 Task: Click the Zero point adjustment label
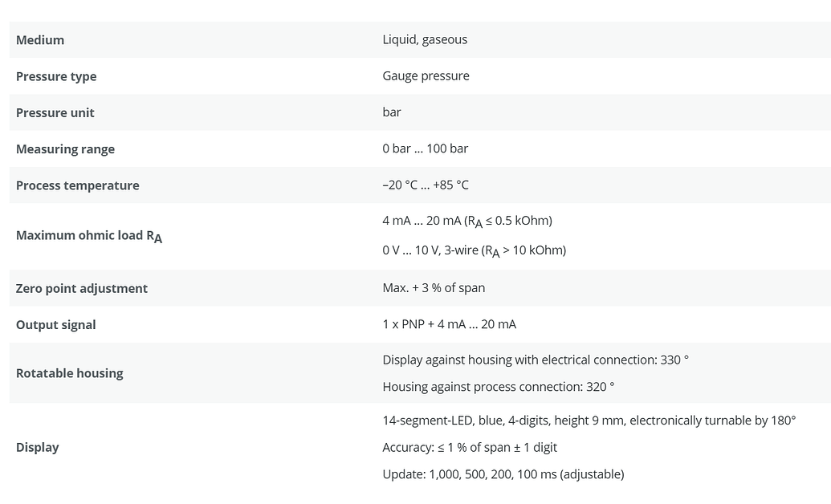tap(81, 288)
